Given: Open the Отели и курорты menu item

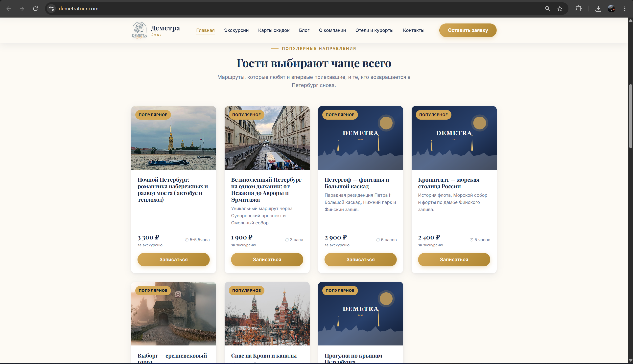Looking at the screenshot, I should (x=374, y=30).
